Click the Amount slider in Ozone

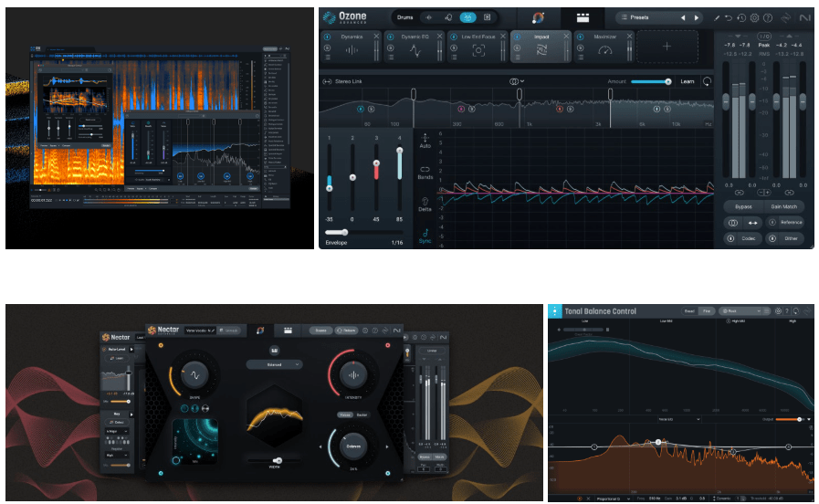[x=651, y=81]
